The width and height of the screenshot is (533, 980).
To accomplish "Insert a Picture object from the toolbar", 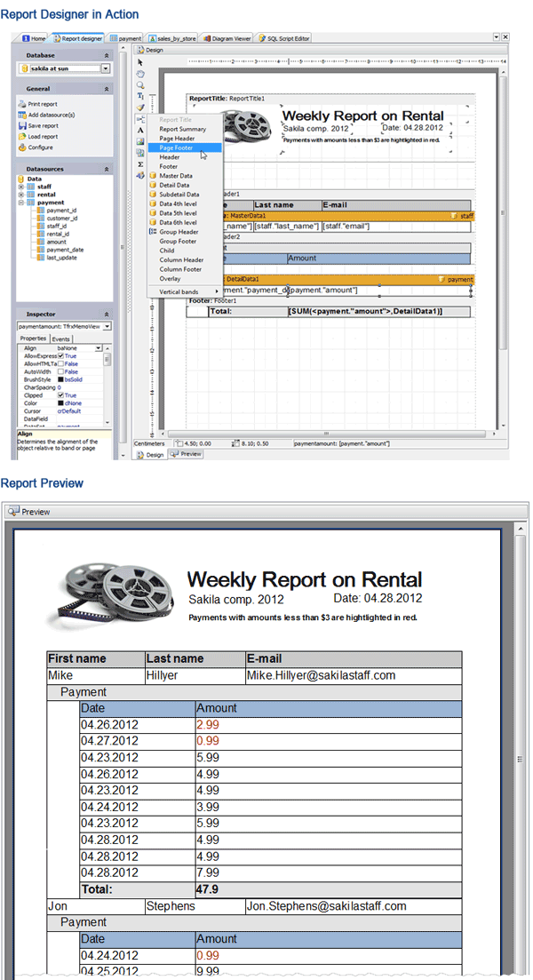I will point(140,141).
